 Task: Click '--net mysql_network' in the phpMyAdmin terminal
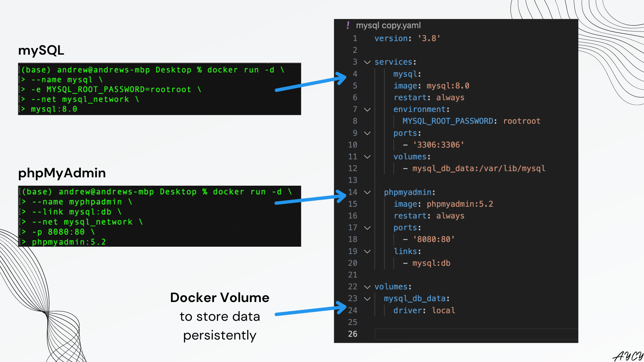coord(83,222)
